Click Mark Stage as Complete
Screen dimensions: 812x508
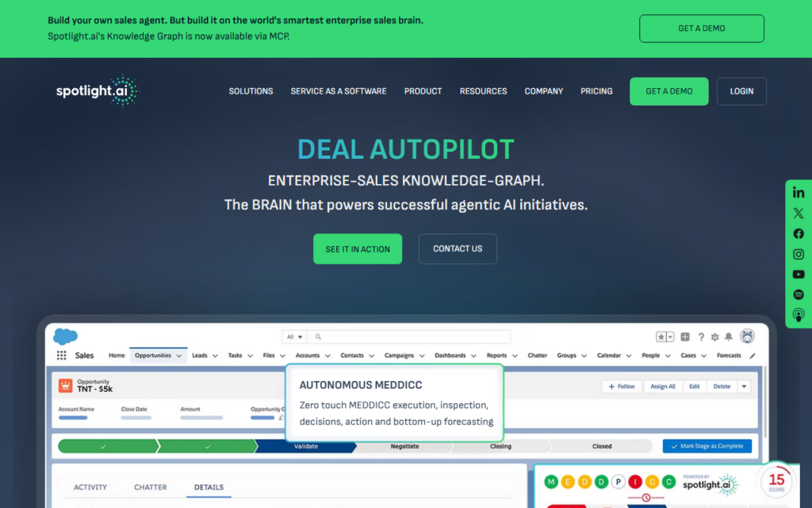(x=707, y=446)
